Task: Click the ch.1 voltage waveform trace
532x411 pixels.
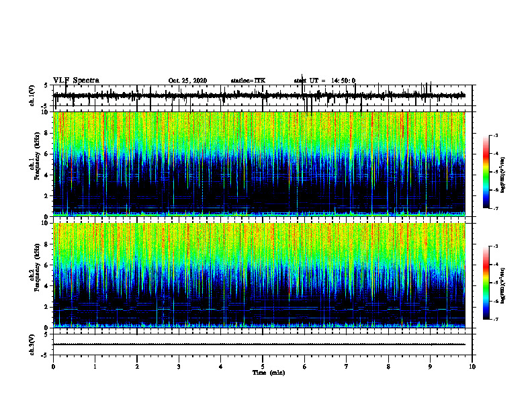Action: [259, 95]
